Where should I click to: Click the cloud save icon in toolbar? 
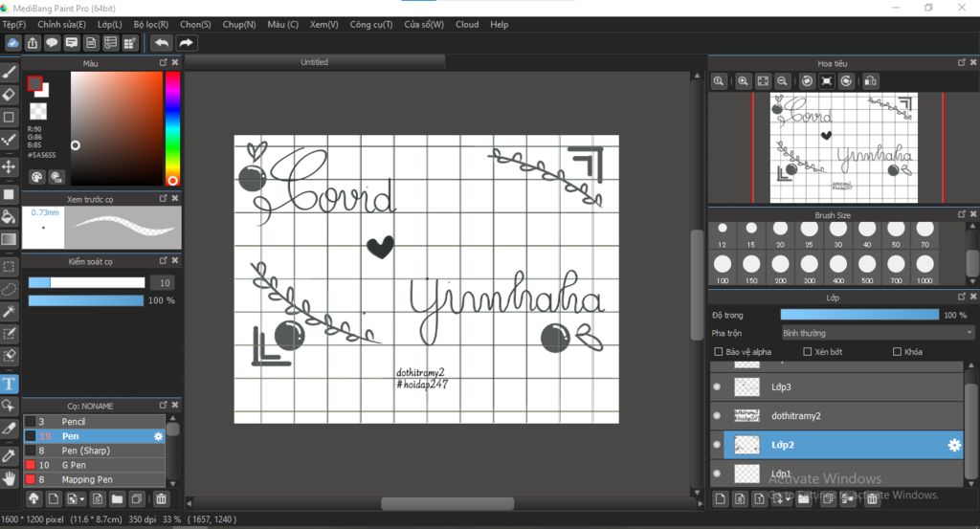[x=13, y=43]
